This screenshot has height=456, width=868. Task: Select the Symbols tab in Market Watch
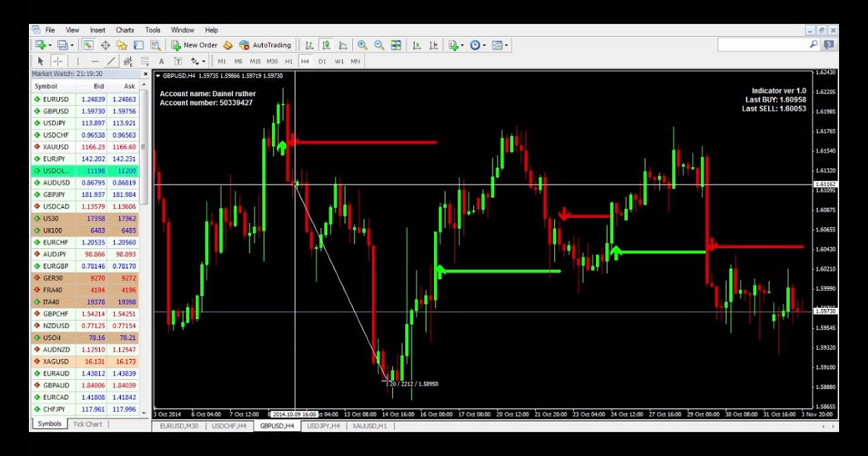(x=50, y=424)
